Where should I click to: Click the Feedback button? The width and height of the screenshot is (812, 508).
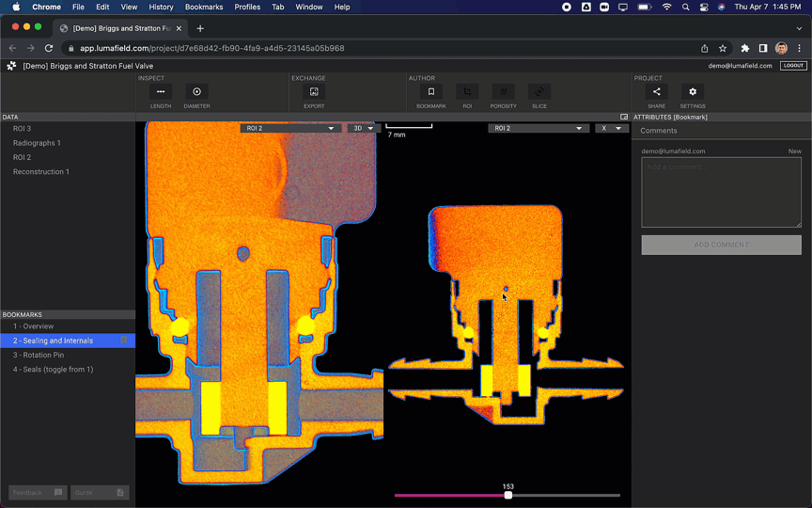(38, 492)
